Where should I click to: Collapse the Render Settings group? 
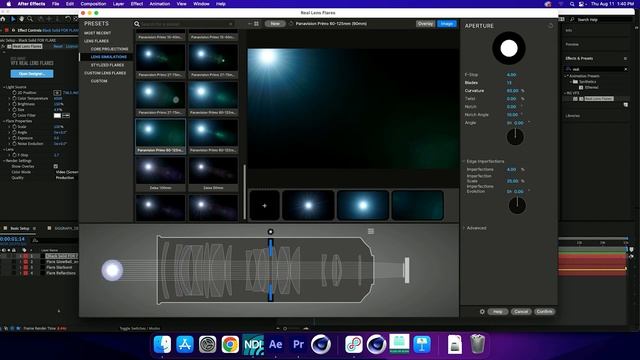click(x=4, y=161)
